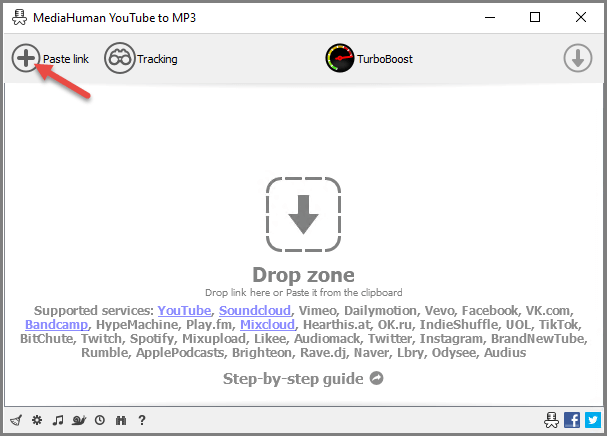The height and width of the screenshot is (436, 607).
Task: Click the 'Vimeo' text in the services list
Action: 317,311
